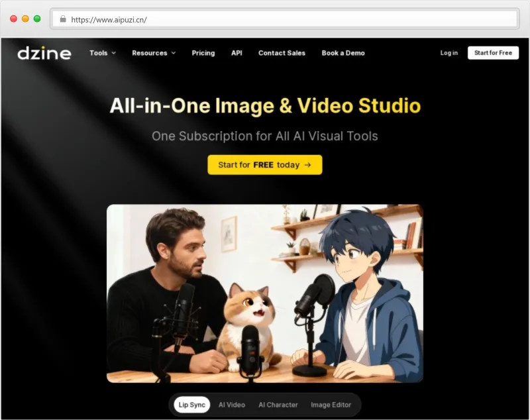Go to the API page
The width and height of the screenshot is (530, 420).
pyautogui.click(x=237, y=53)
